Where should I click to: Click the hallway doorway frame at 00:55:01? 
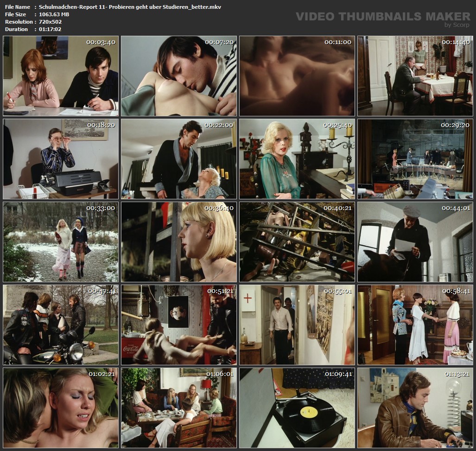click(297, 324)
